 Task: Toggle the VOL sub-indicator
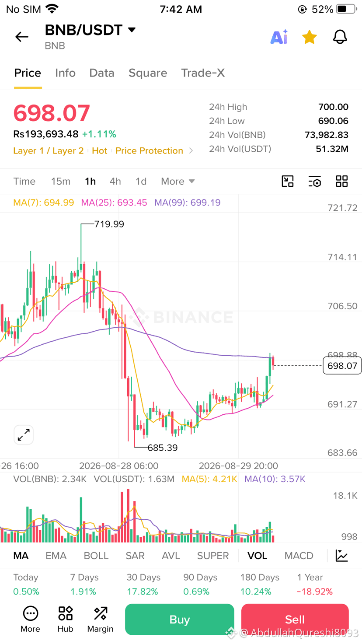tap(257, 556)
